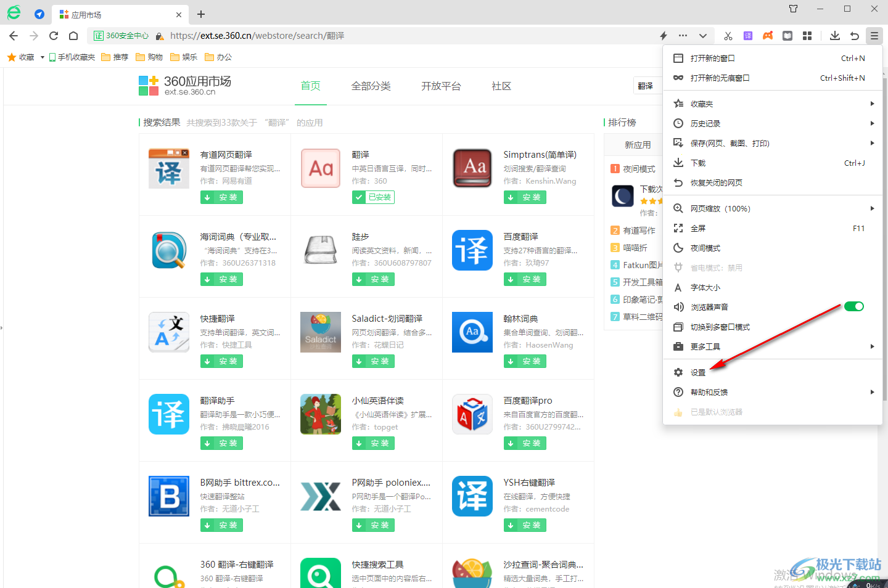Click the Saladict app thumbnail
This screenshot has width=888, height=588.
321,332
